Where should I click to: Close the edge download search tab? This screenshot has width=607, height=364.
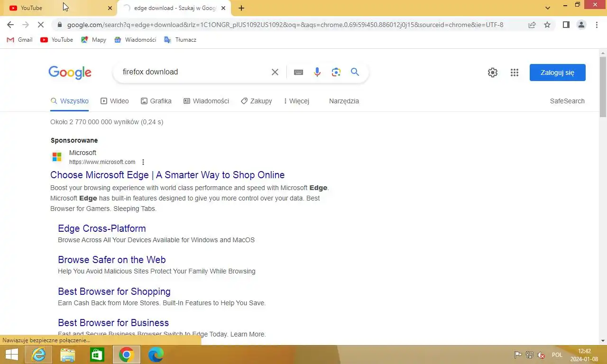click(x=223, y=8)
